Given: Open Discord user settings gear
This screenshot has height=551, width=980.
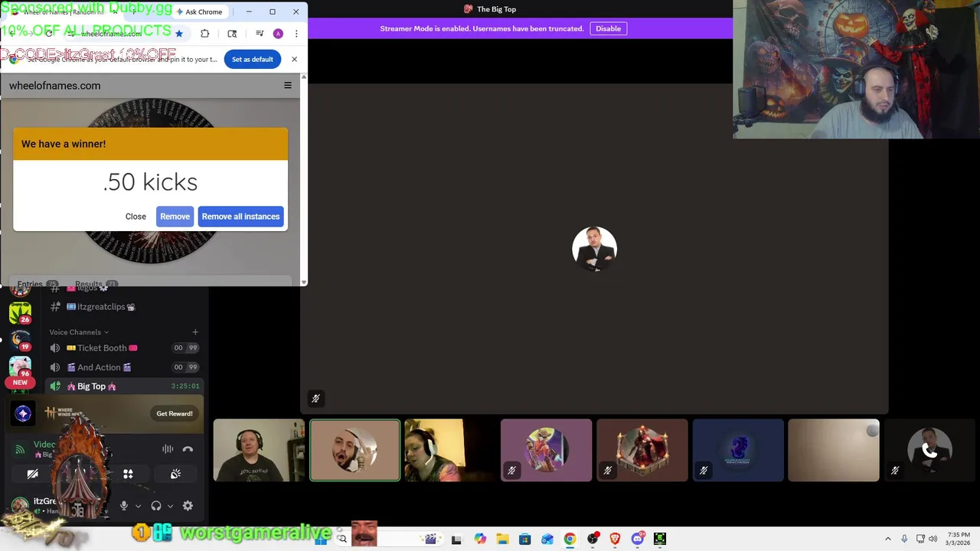Looking at the screenshot, I should click(188, 506).
